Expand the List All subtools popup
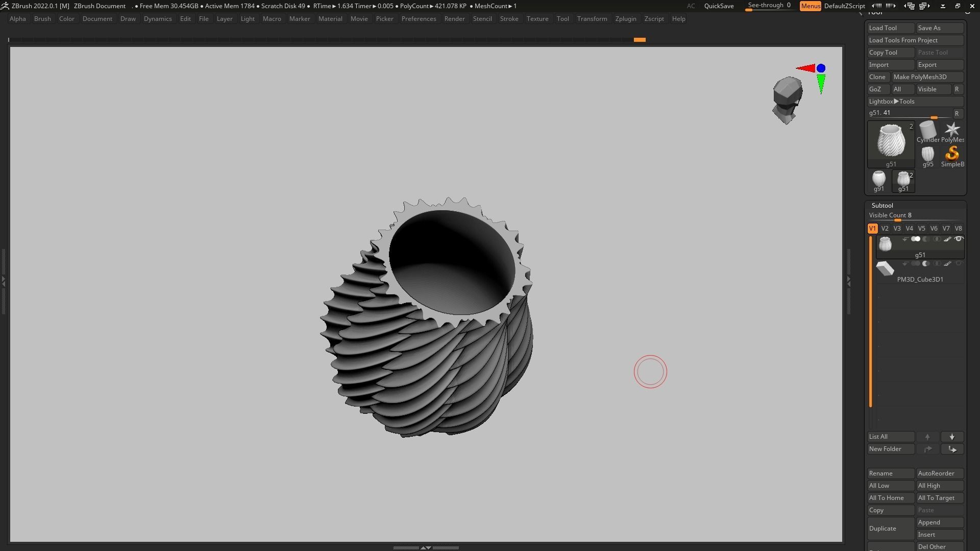Image resolution: width=980 pixels, height=551 pixels. tap(890, 437)
